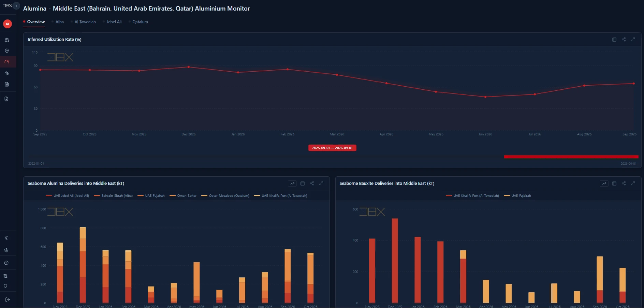Open table view for Seaborne Alumina Deliveries chart
This screenshot has height=308, width=644.
coord(303,184)
